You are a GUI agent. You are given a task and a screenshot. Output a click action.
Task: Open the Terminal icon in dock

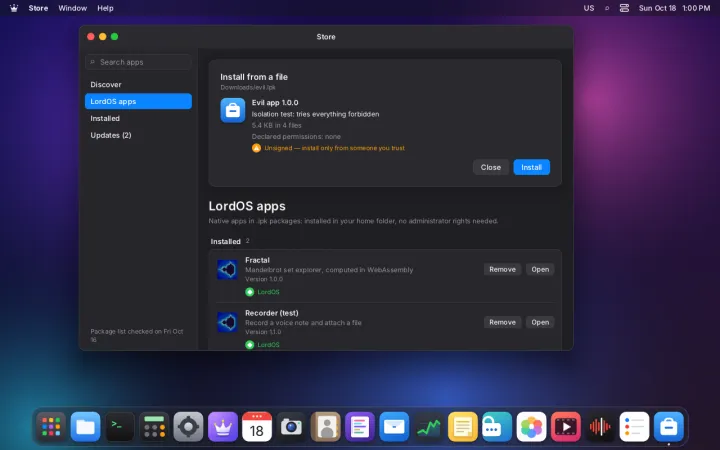tap(120, 427)
